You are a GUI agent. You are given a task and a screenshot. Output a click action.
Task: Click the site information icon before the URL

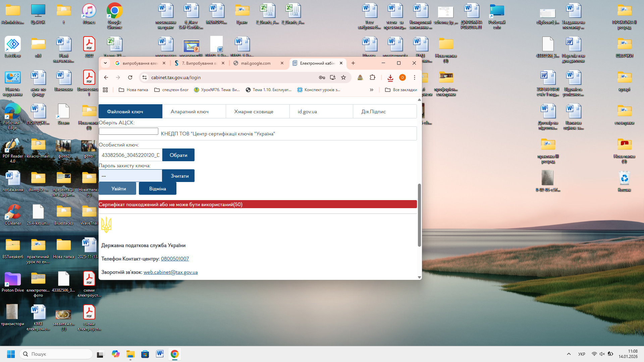[x=145, y=77]
